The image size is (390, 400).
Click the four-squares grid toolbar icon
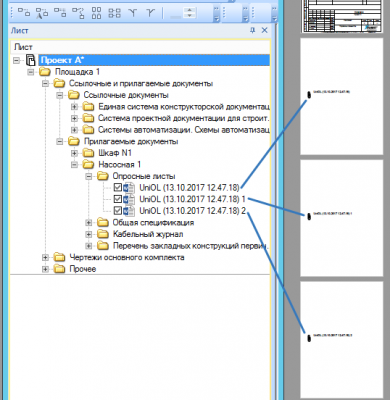point(96,13)
